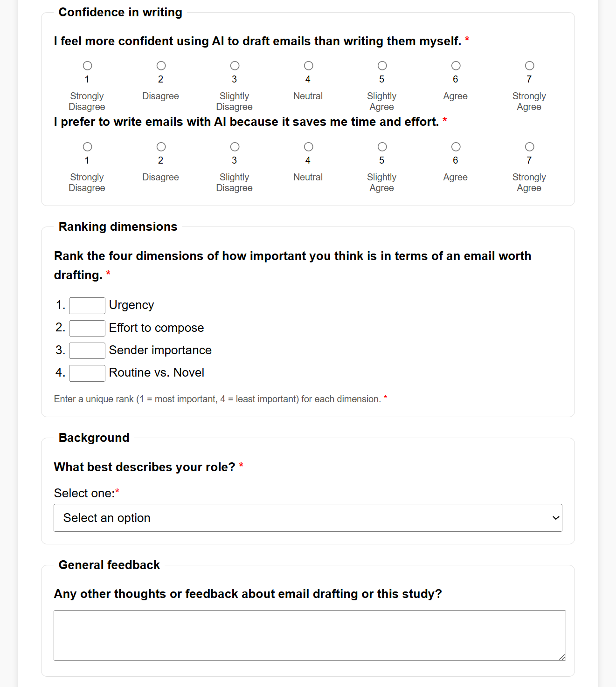Select 2 Disagree for saves time and effort
The width and height of the screenshot is (616, 687).
[x=161, y=147]
